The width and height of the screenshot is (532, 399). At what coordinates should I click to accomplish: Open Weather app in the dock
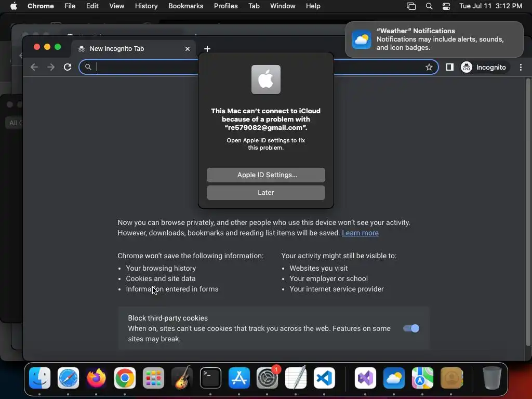(x=394, y=378)
